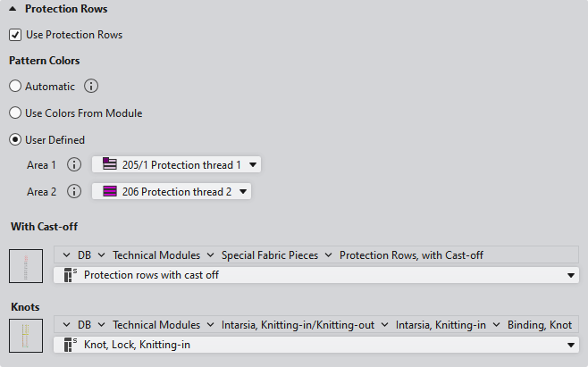This screenshot has height=367, width=588.
Task: Click the info icon beside Area 2
Action: pyautogui.click(x=74, y=191)
